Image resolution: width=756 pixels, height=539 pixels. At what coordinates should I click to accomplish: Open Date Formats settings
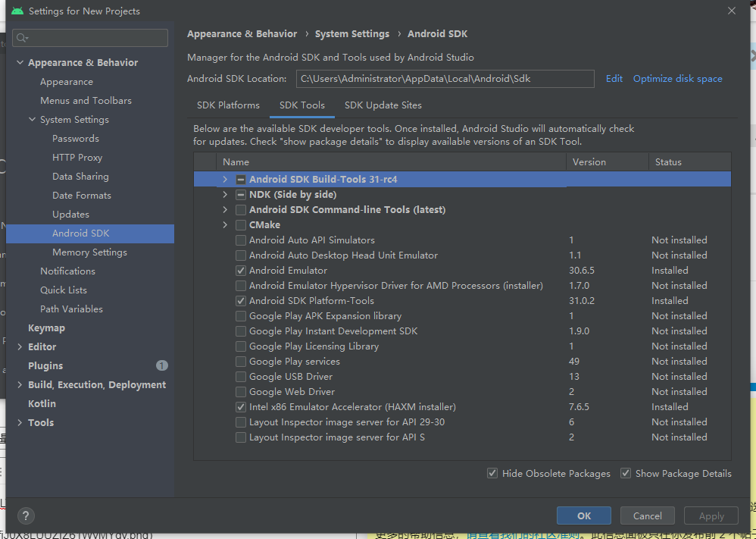click(x=82, y=196)
